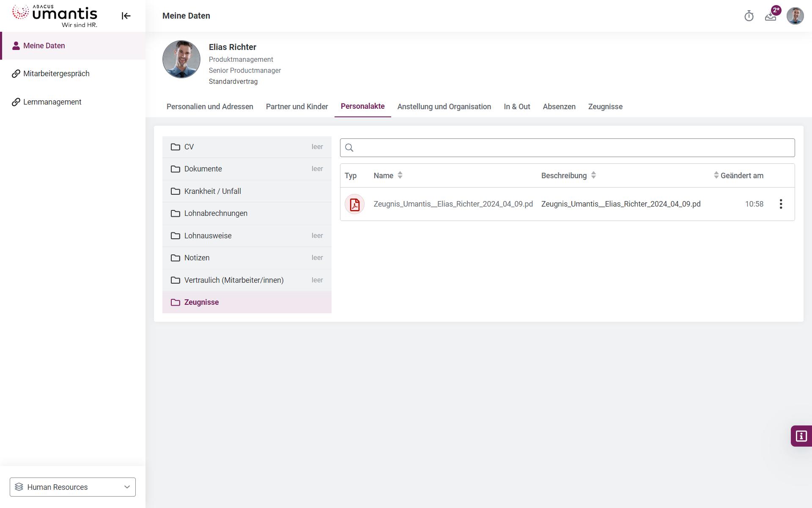812x508 pixels.
Task: Open three-dot menu for Zeugnis file
Action: 781,204
